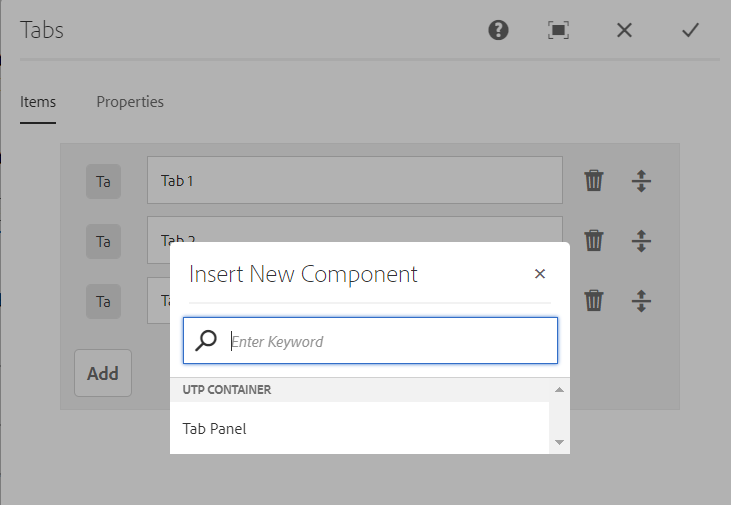Click the search magnifier icon
The image size is (731, 505).
coord(206,341)
